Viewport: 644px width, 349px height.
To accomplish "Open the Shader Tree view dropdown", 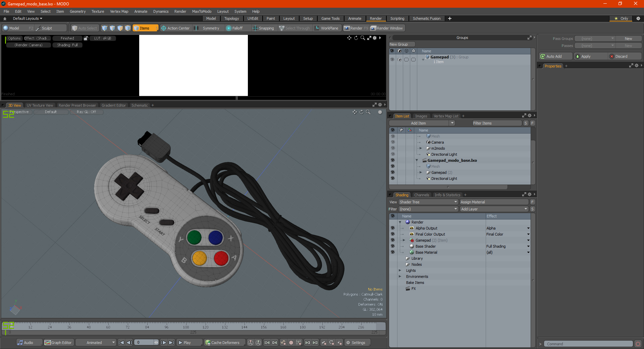I will pyautogui.click(x=428, y=202).
